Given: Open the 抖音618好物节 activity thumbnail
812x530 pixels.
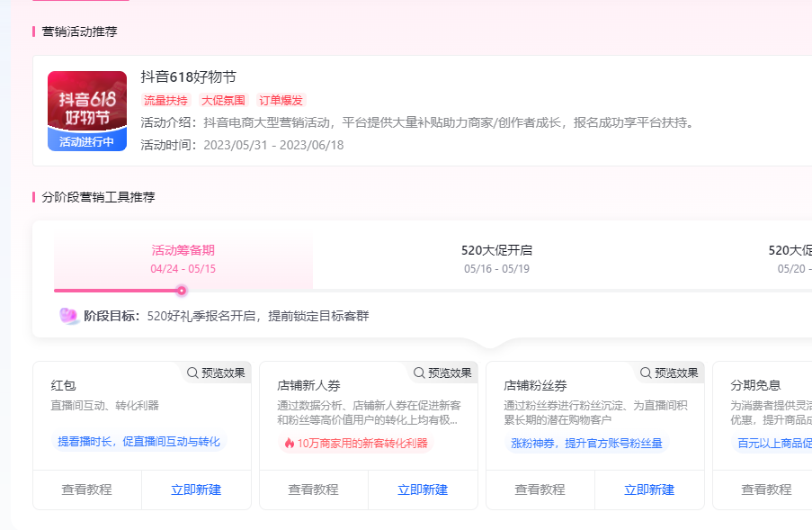Looking at the screenshot, I should pos(87,111).
